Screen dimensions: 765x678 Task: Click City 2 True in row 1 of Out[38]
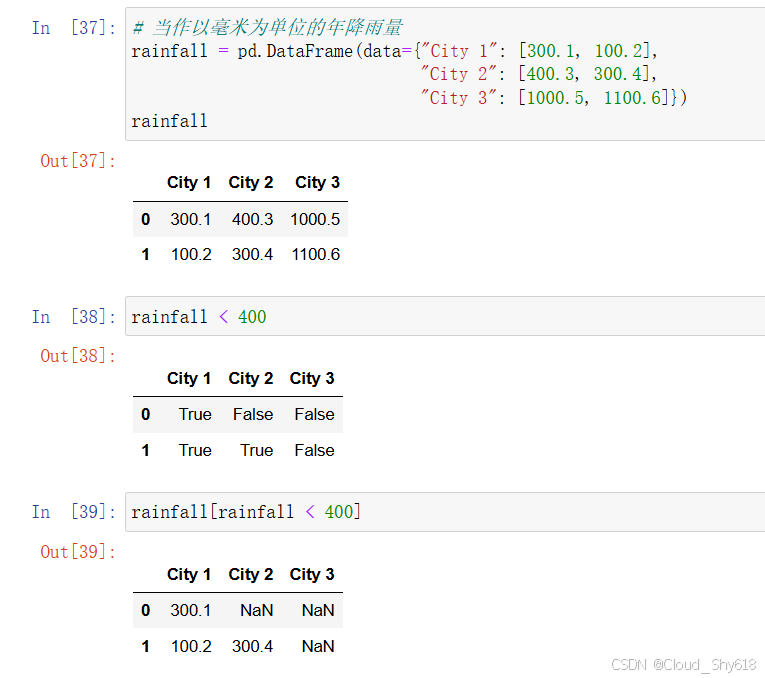(x=257, y=450)
